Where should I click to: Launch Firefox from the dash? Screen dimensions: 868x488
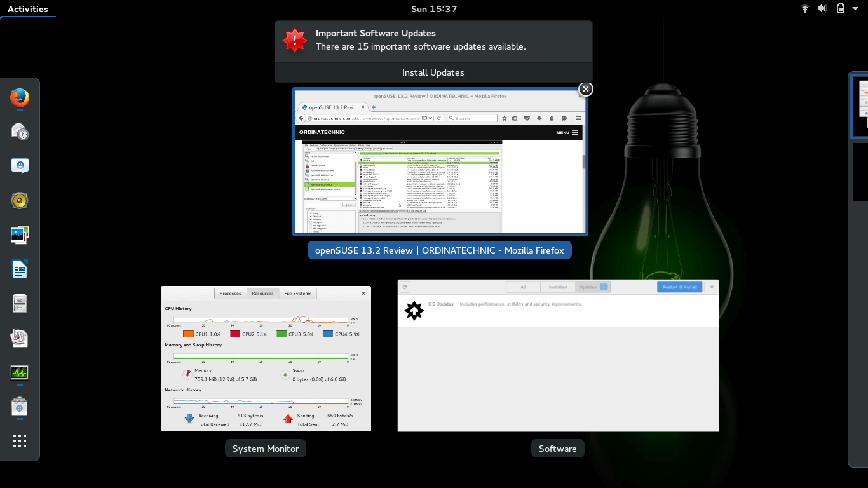pos(20,98)
